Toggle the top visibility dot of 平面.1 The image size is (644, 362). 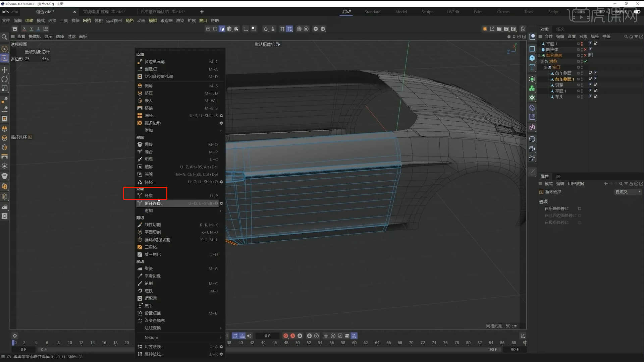point(582,43)
